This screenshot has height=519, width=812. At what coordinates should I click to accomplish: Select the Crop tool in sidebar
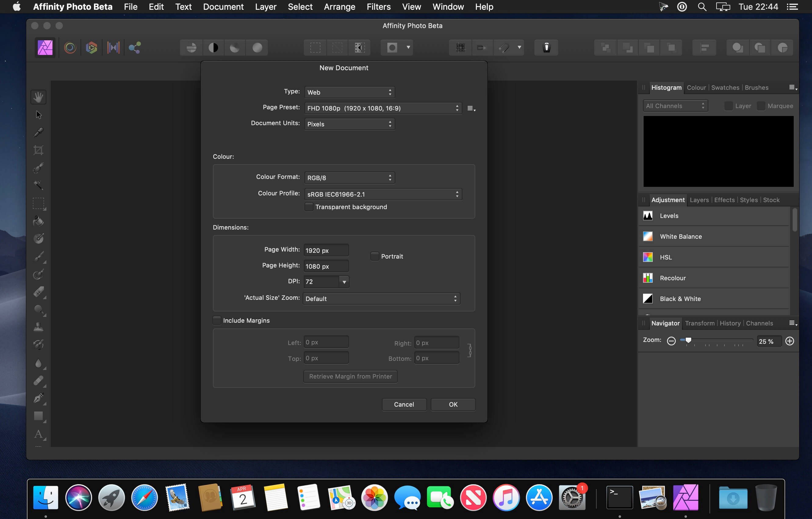pos(38,150)
